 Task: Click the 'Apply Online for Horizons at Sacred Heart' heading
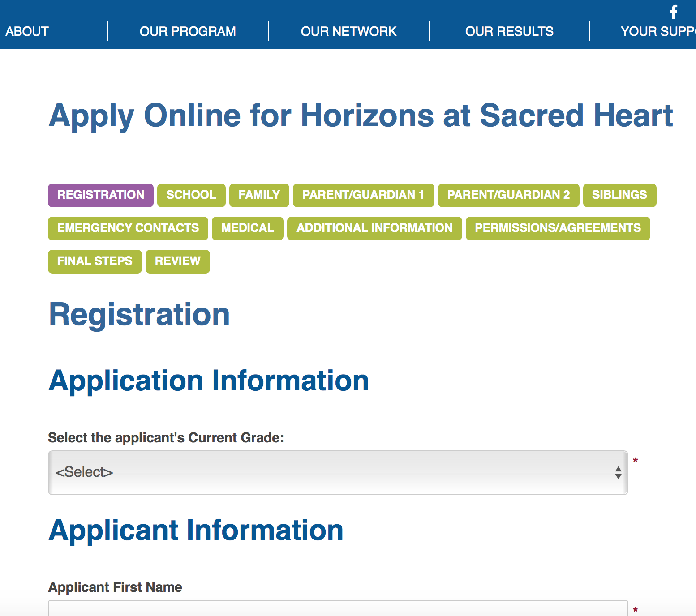pyautogui.click(x=361, y=116)
